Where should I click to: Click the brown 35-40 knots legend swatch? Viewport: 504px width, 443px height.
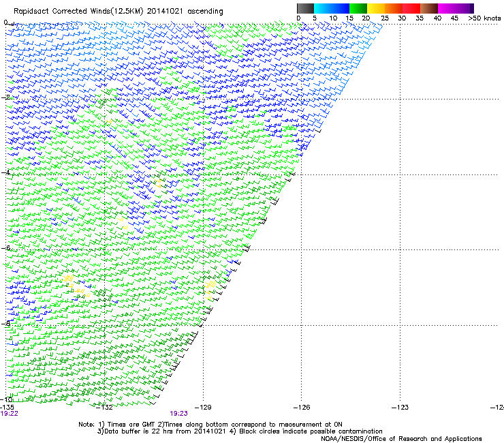coord(429,8)
